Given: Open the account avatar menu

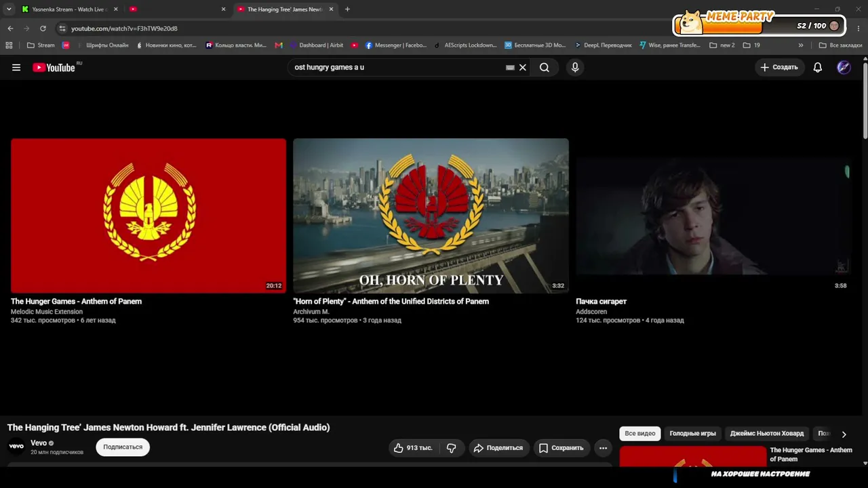Looking at the screenshot, I should pyautogui.click(x=844, y=67).
